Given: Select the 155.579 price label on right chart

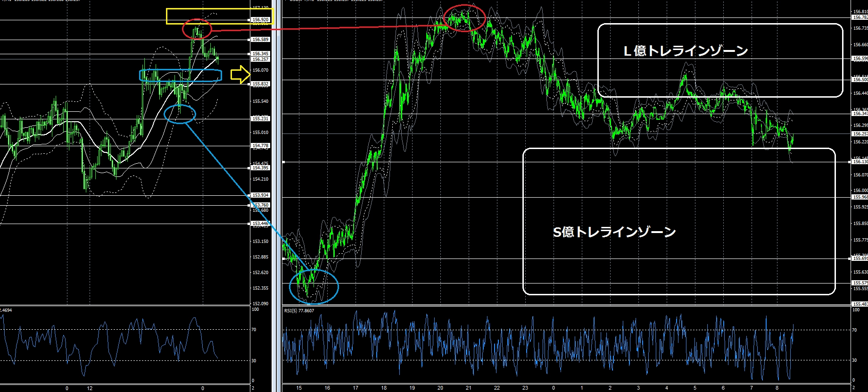Looking at the screenshot, I should (x=860, y=283).
